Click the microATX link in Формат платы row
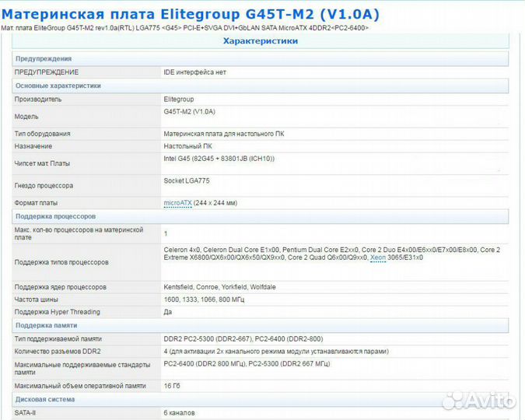Viewport: 525px width, 420px height. pos(177,203)
